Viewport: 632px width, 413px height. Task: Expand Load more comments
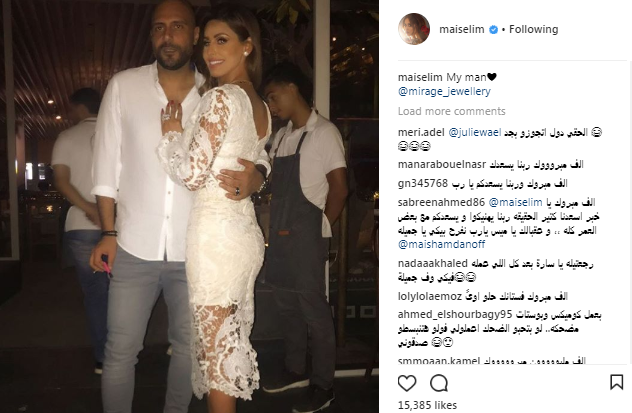(451, 111)
